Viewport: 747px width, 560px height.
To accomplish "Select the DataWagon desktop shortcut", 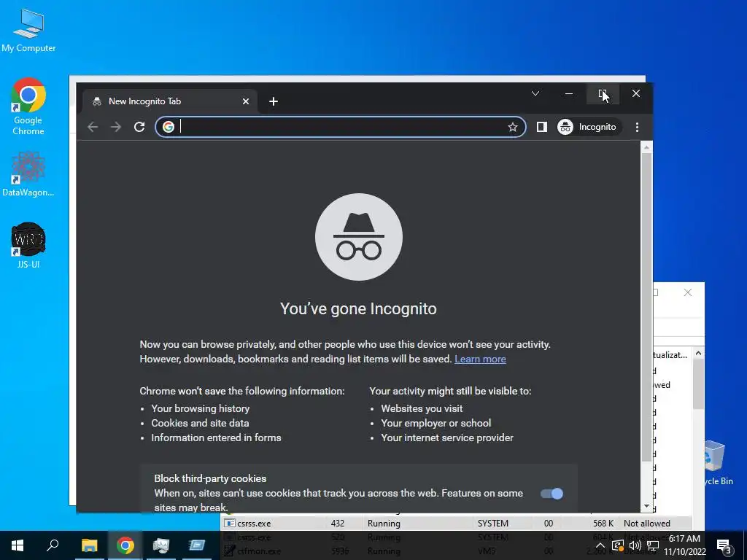I will (28, 174).
